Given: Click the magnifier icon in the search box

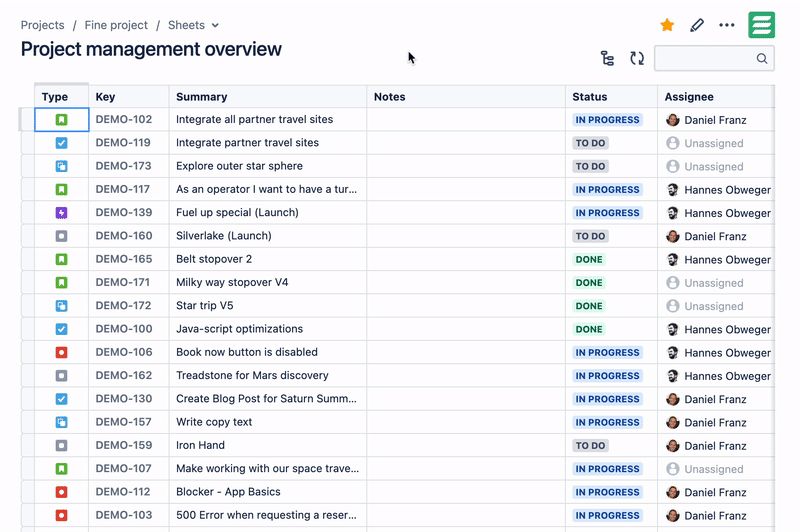Looking at the screenshot, I should [x=762, y=59].
